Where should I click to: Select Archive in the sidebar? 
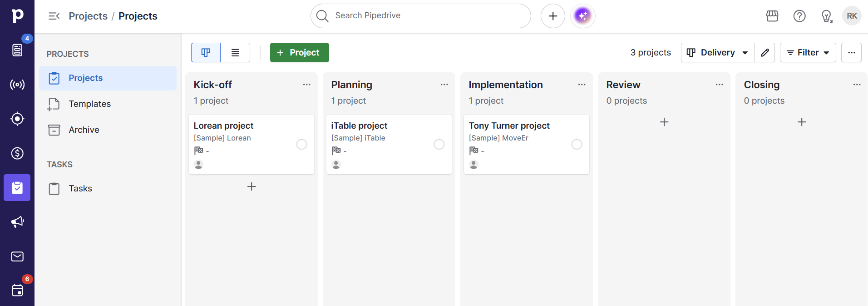tap(108, 130)
